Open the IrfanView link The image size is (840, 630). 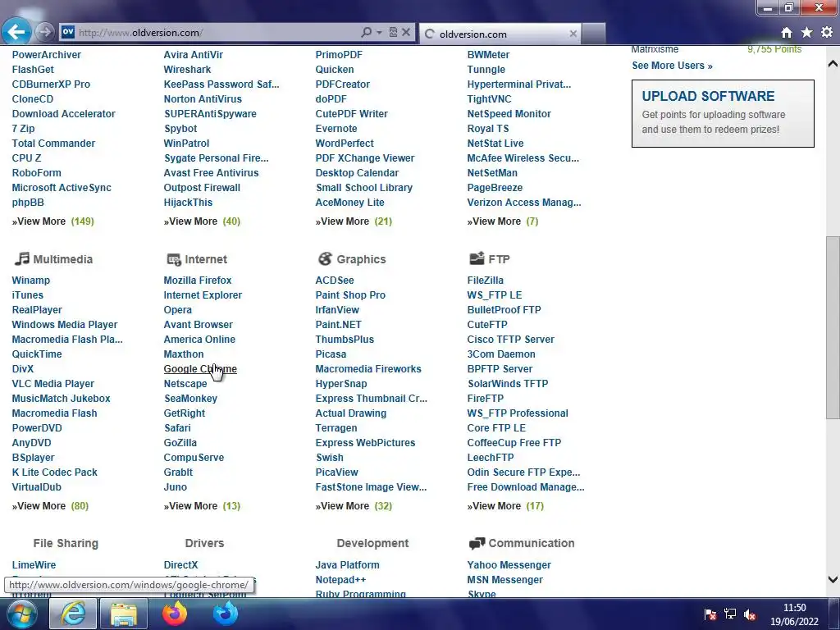click(337, 309)
